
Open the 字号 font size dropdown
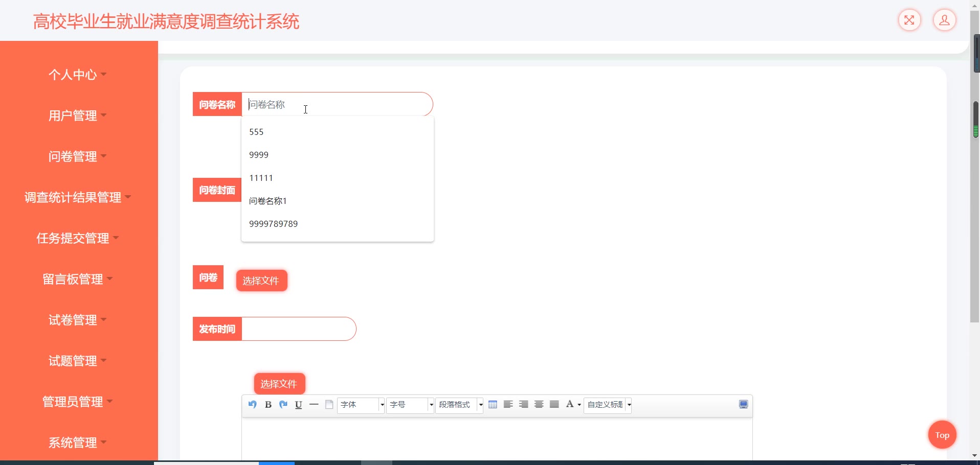[410, 405]
